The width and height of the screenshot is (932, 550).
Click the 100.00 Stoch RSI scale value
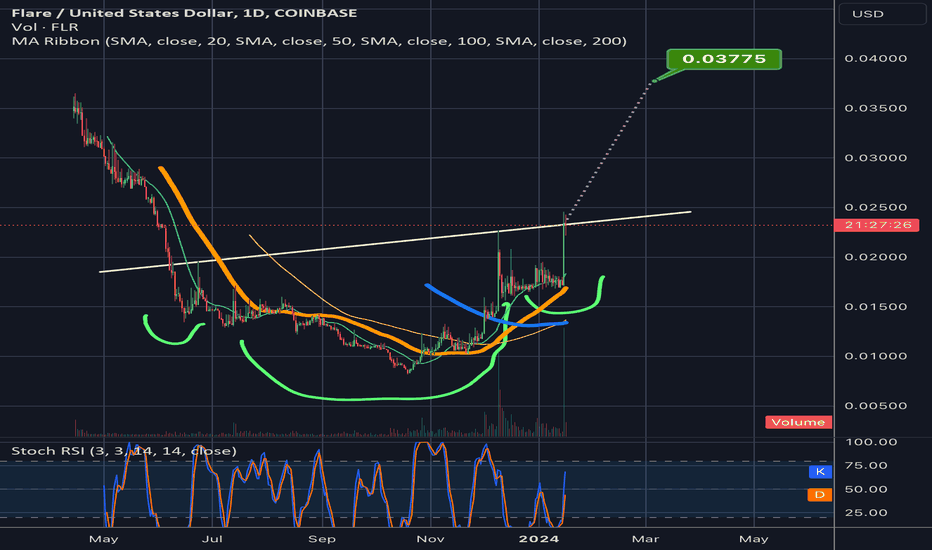click(871, 442)
